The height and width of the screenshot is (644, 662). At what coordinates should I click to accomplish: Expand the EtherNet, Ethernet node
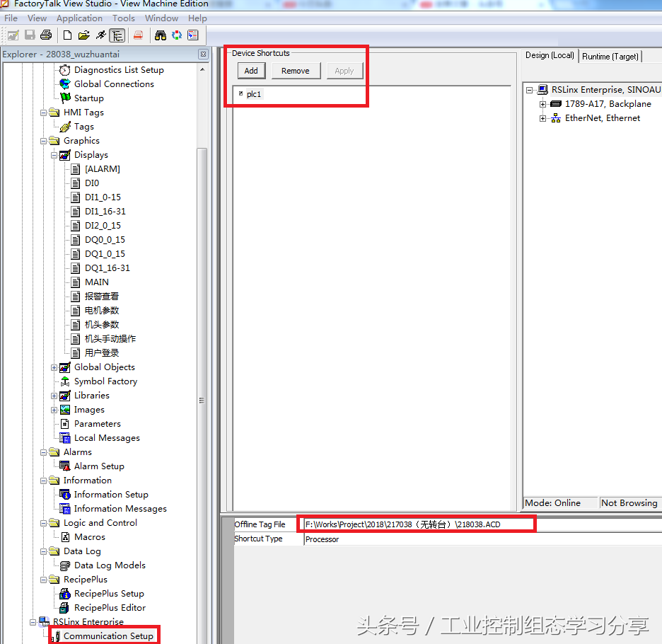542,118
